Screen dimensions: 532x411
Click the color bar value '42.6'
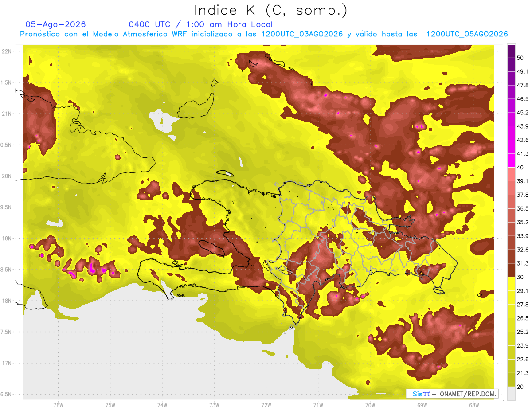(523, 140)
